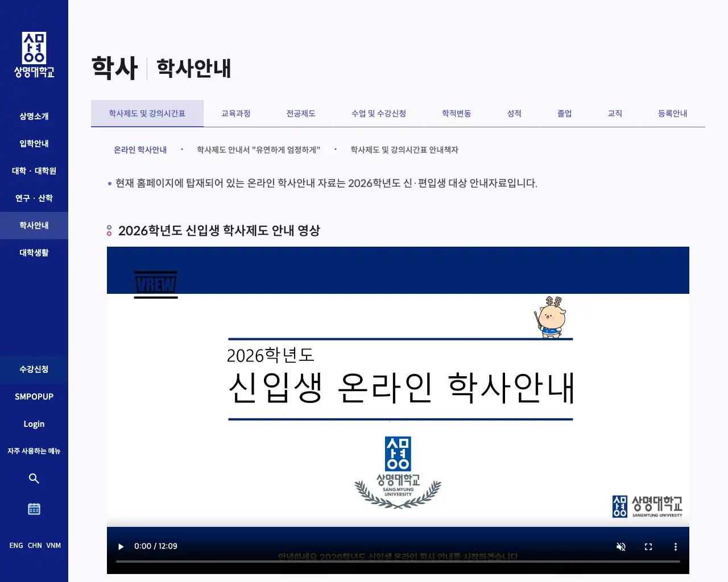Select the 온라인 학사안내 sub-tab
This screenshot has height=582, width=728.
pyautogui.click(x=140, y=150)
